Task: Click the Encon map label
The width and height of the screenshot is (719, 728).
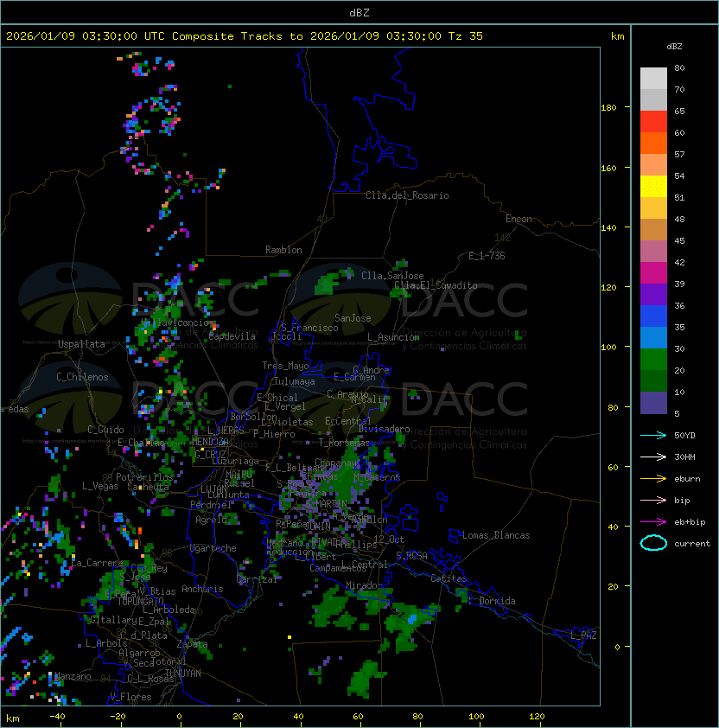Action: 519,219
